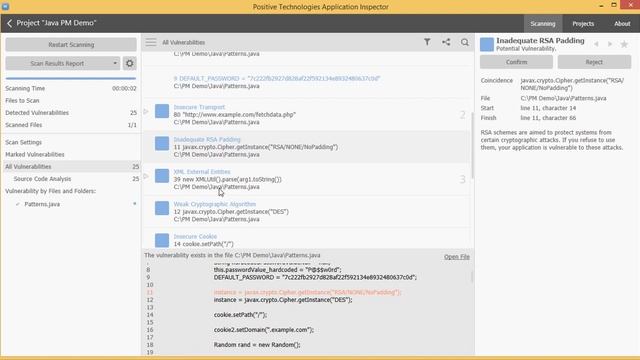The height and width of the screenshot is (360, 640).
Task: Select All Vulnerabilities in the sidebar
Action: (x=72, y=167)
